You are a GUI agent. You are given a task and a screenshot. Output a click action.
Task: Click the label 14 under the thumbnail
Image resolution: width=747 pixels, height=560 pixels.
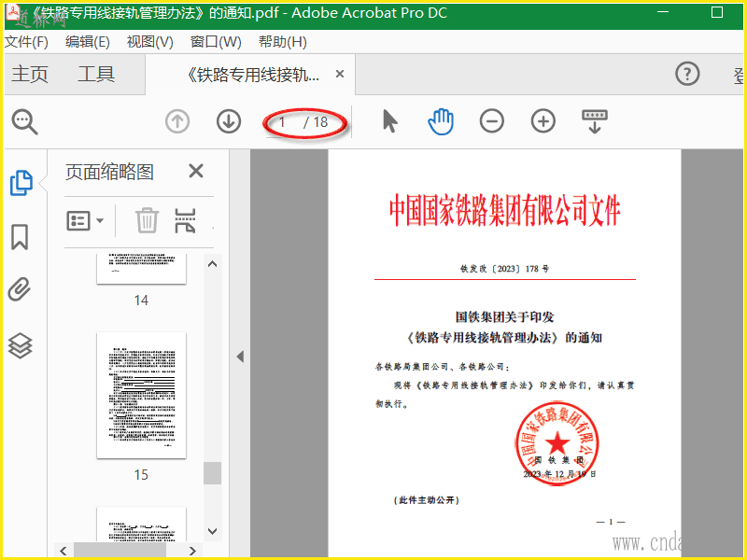[141, 301]
